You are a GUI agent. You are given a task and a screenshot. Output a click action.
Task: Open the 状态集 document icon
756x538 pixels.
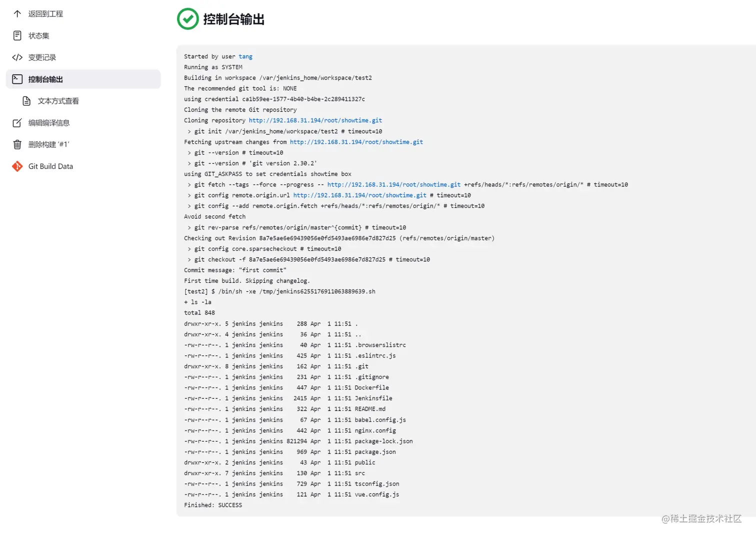coord(17,35)
